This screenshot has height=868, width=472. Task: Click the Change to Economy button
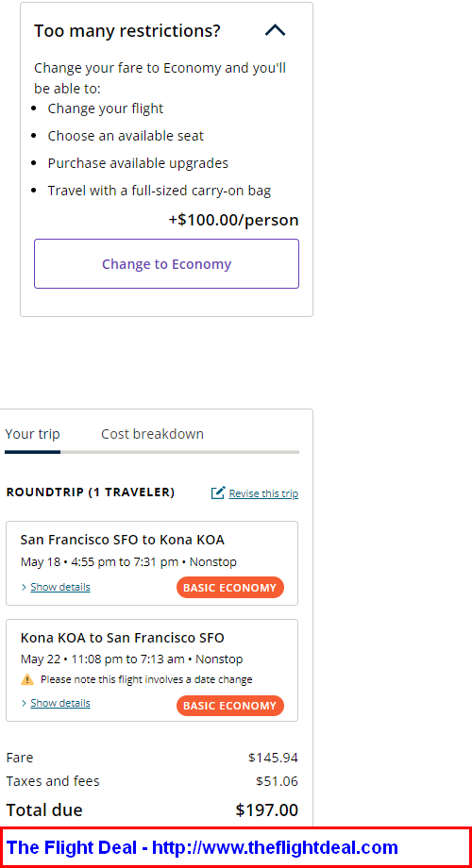pos(166,263)
